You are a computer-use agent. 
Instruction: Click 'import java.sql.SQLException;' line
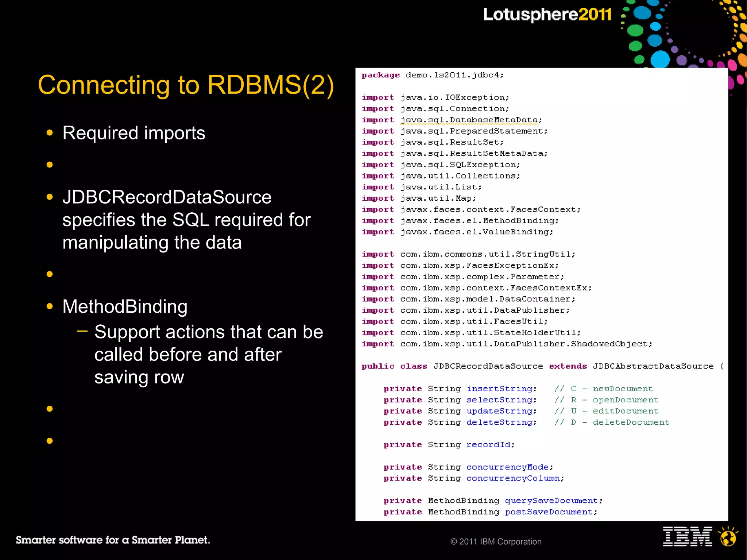(441, 165)
